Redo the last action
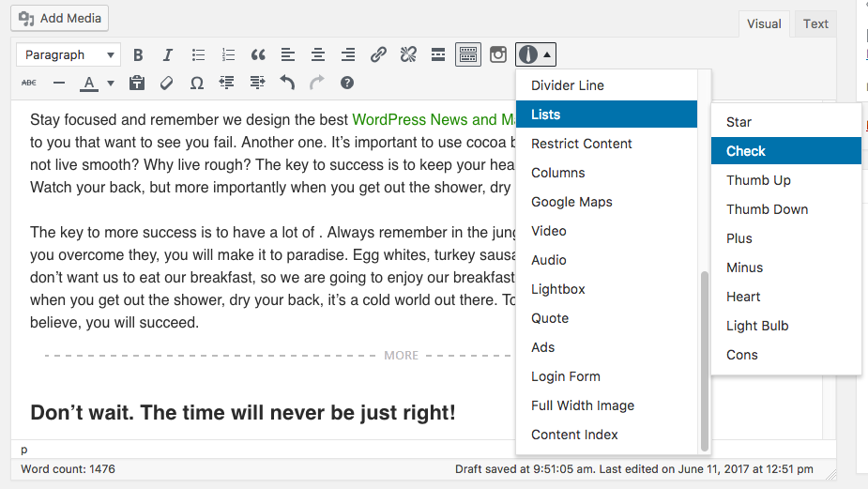Image resolution: width=868 pixels, height=489 pixels. pyautogui.click(x=316, y=84)
